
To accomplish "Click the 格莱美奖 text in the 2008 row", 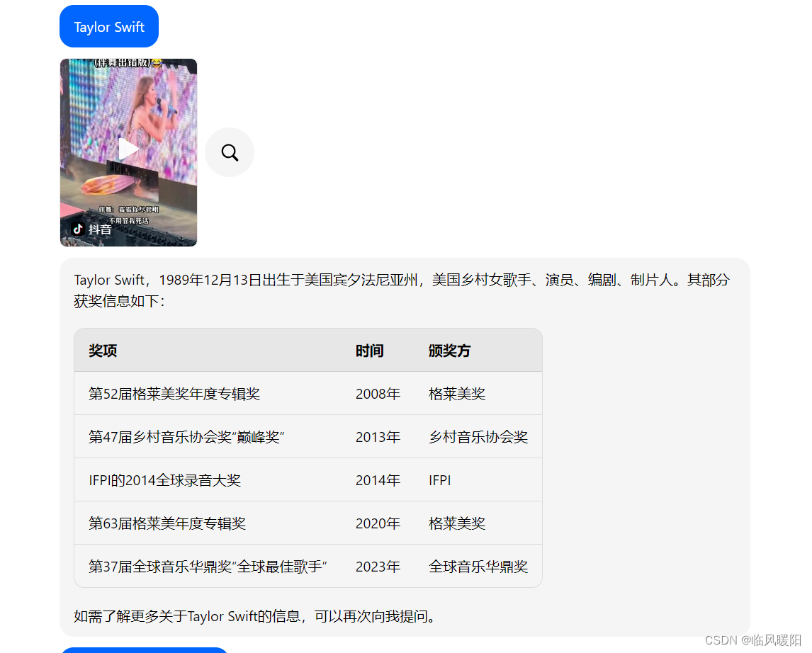I will coord(456,394).
